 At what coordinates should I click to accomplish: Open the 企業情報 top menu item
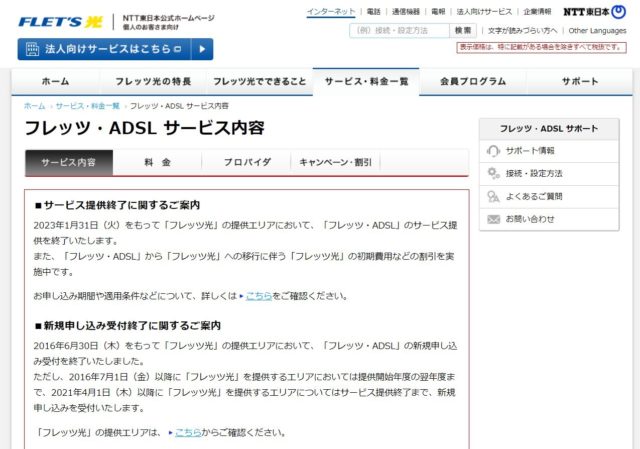click(x=537, y=12)
